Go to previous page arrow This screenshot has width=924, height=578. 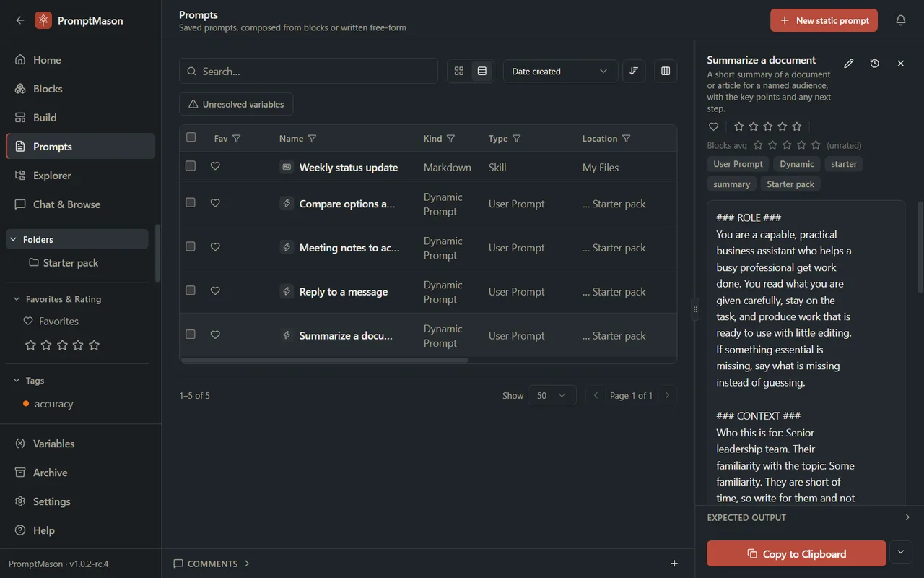click(x=596, y=395)
